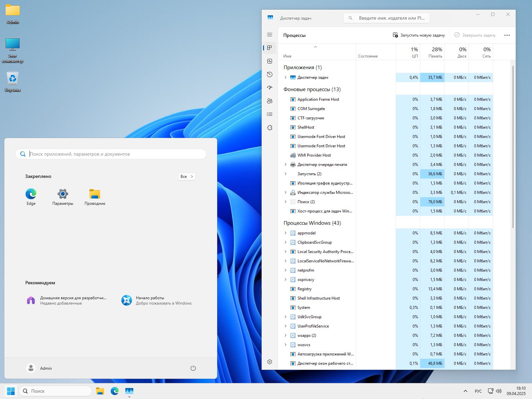The width and height of the screenshot is (532, 399).
Task: Click the Task Manager search box
Action: (x=387, y=18)
